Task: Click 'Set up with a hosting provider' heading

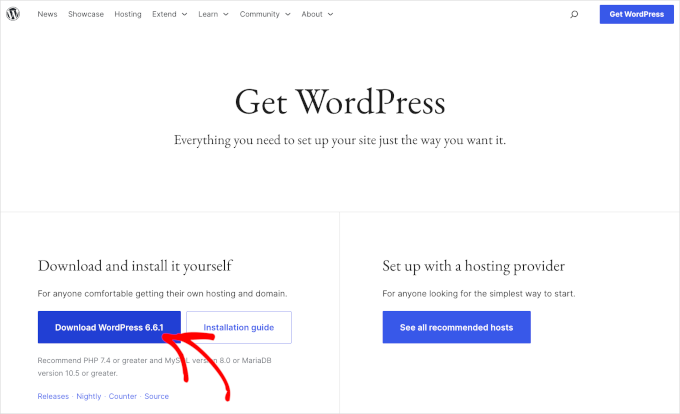Action: point(473,266)
